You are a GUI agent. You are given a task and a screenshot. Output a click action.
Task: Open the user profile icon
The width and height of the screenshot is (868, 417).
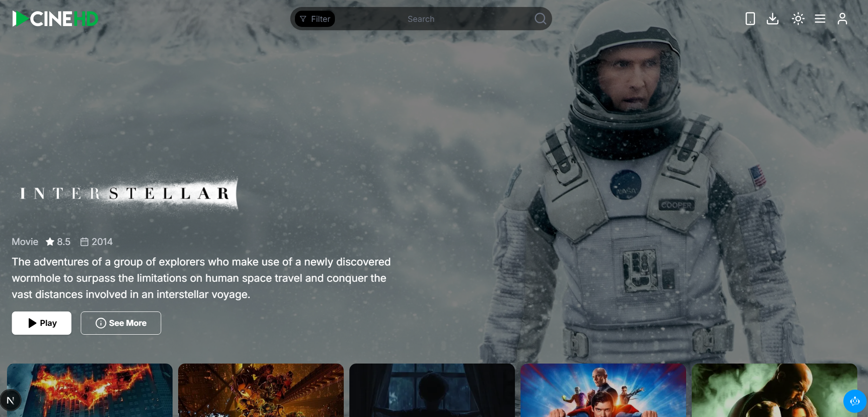point(842,19)
